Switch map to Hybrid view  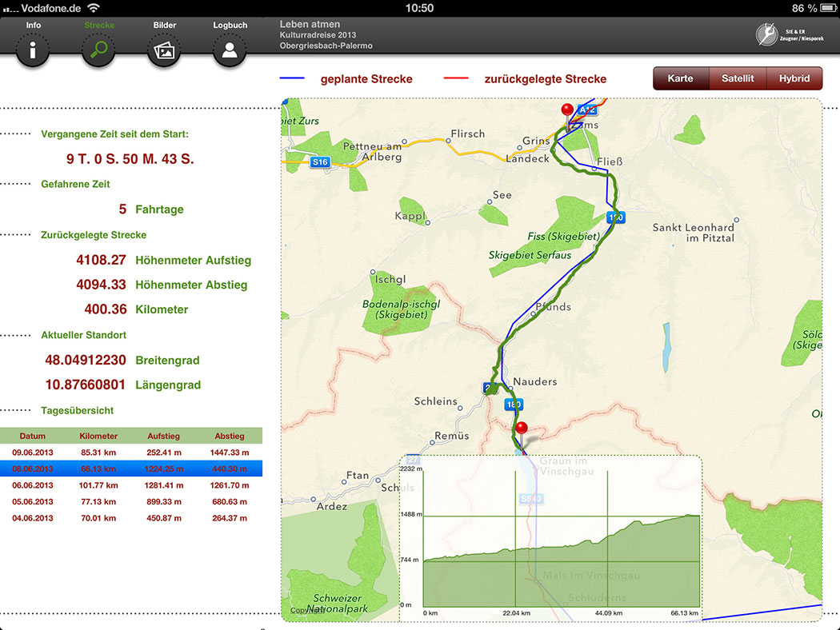click(794, 78)
